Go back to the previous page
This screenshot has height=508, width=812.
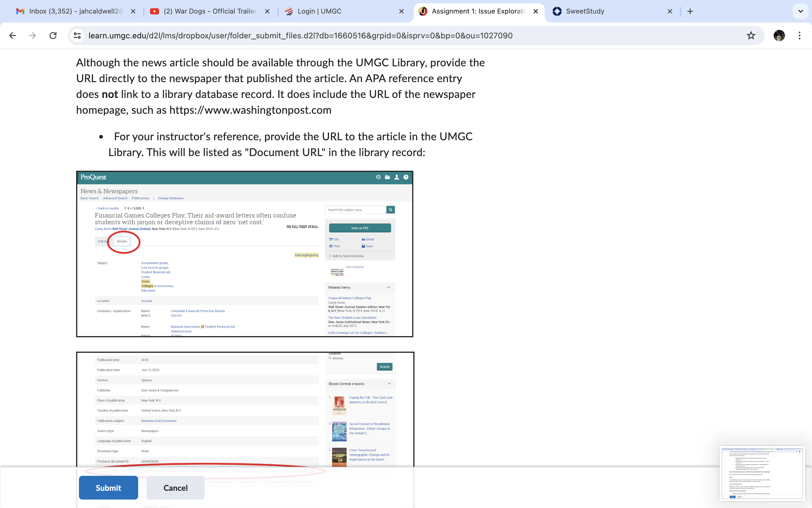(x=13, y=36)
